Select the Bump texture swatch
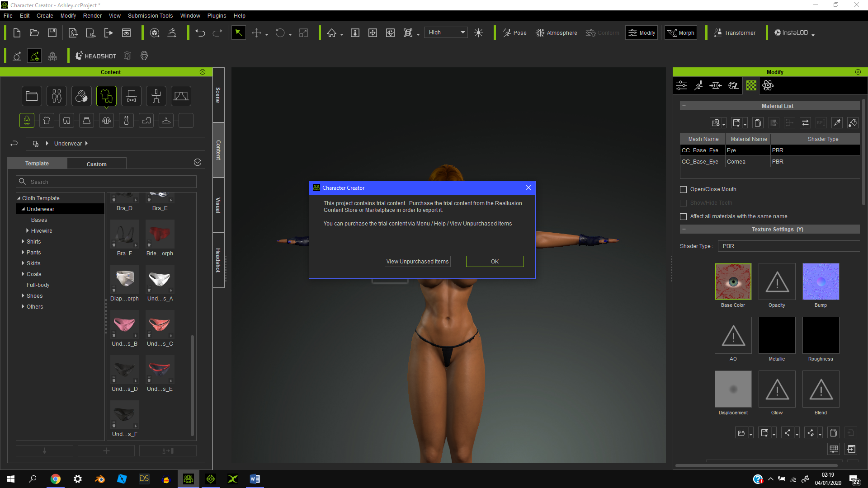868x488 pixels. click(x=821, y=282)
